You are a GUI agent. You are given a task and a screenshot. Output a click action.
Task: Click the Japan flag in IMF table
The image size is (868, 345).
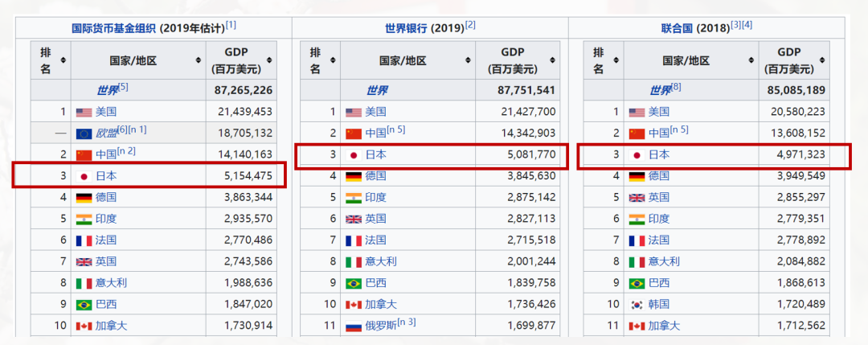84,177
